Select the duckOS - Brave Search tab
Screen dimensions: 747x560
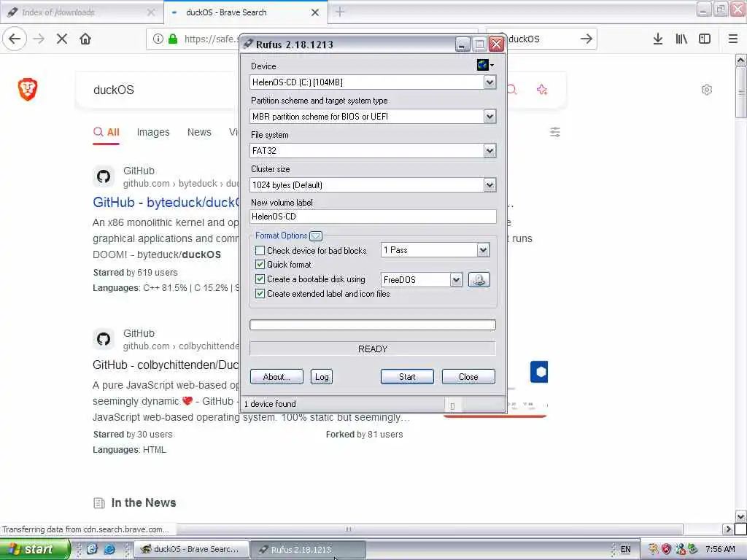point(245,12)
